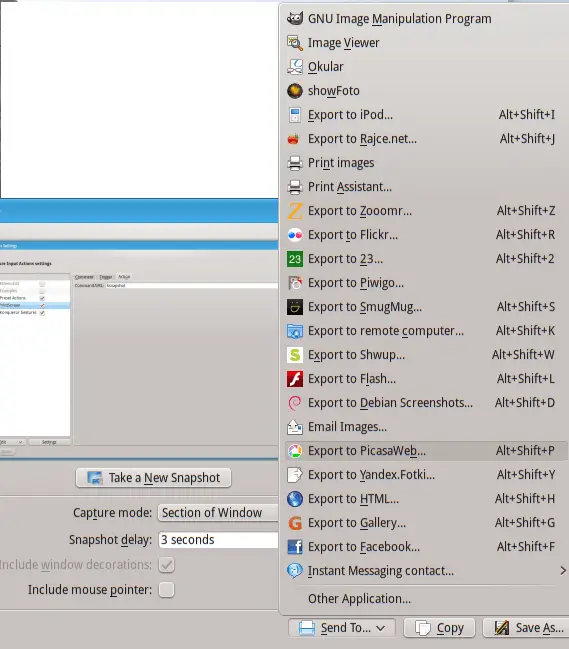Click the Instant Messaging chat icon
The width and height of the screenshot is (569, 649).
295,571
